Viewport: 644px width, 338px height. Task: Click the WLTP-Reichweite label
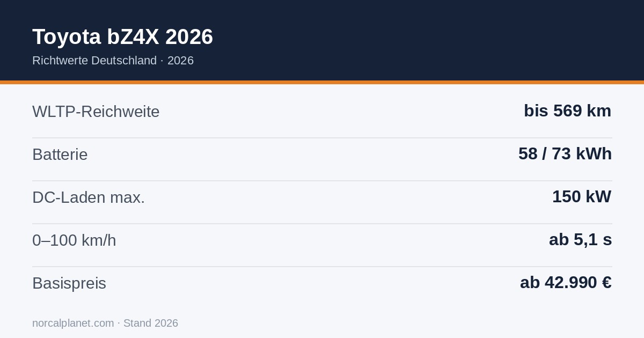click(96, 112)
